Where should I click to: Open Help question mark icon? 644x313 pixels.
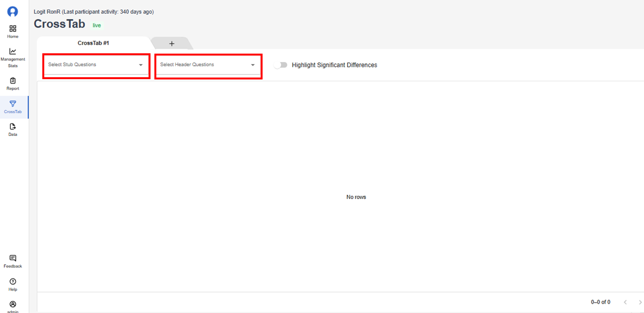[x=13, y=281]
